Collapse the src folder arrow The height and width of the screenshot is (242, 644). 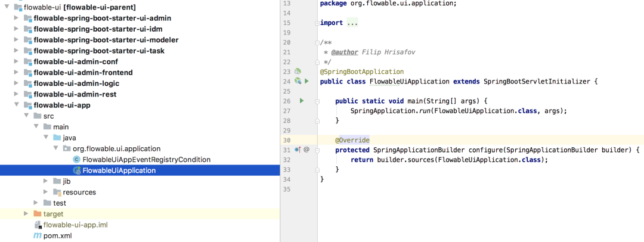point(26,116)
